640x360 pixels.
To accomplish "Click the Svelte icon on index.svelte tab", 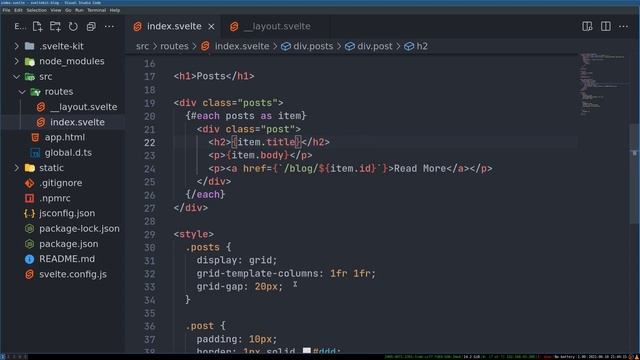I will 138,27.
